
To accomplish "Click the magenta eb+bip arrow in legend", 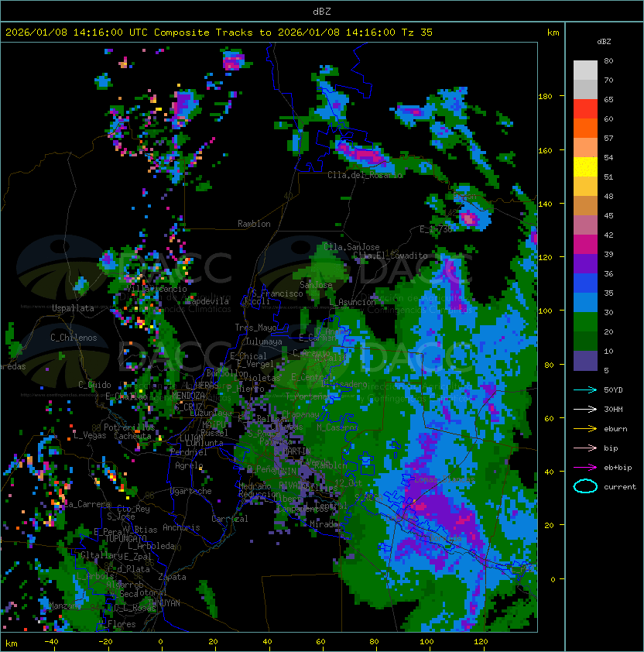I will (585, 468).
